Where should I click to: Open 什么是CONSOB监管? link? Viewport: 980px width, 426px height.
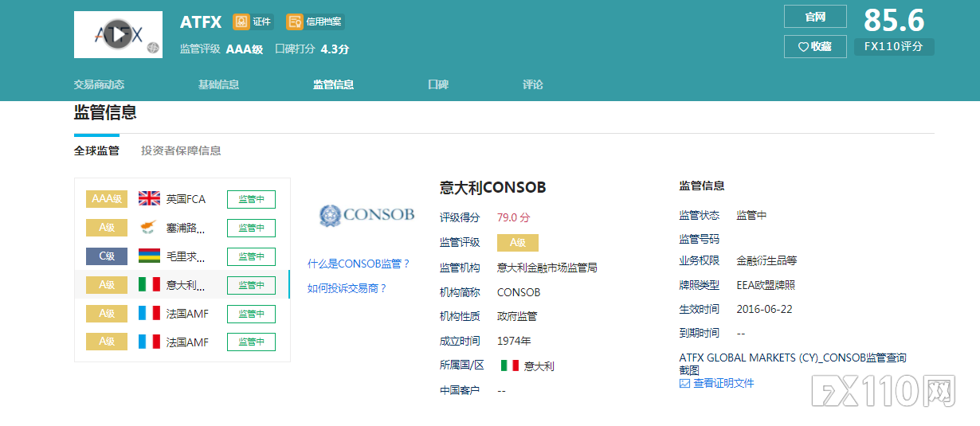point(359,264)
